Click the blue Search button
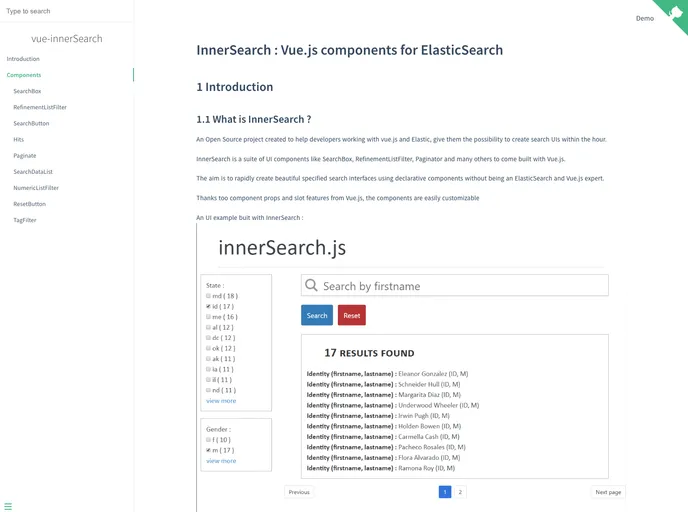Screen dimensions: 688x512 pos(317,315)
